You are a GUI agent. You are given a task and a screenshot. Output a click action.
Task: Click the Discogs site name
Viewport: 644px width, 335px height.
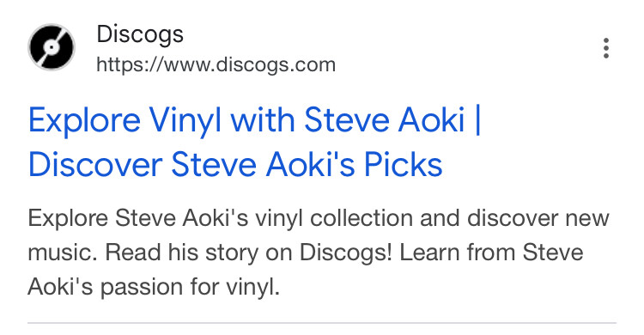point(140,34)
